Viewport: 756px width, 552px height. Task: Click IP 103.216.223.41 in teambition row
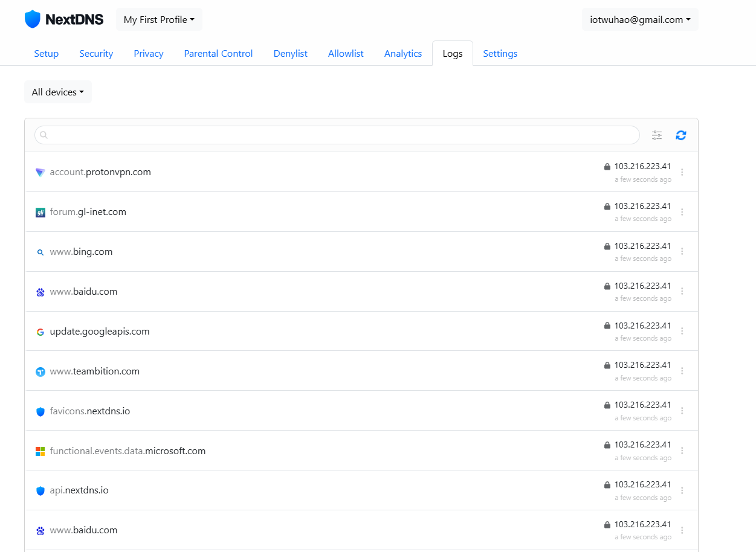coord(643,365)
